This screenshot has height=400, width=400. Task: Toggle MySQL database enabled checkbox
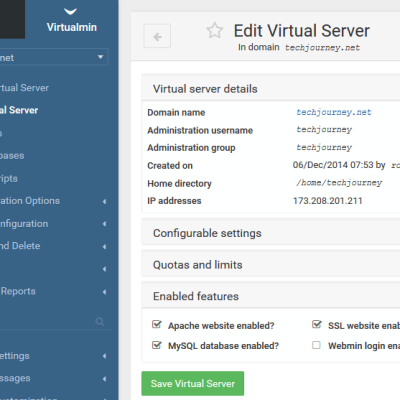tap(156, 345)
